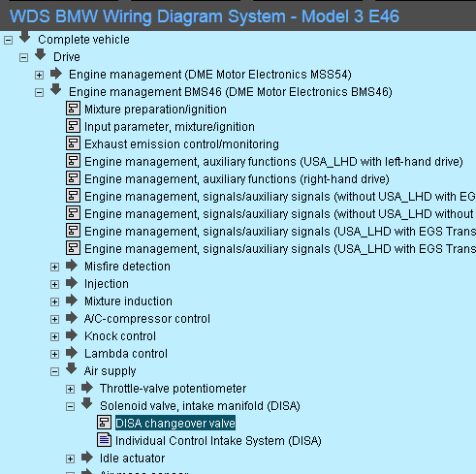Click the WDS BMW Wiring Diagram System title
Screen dimensions: 476x474
[205, 16]
